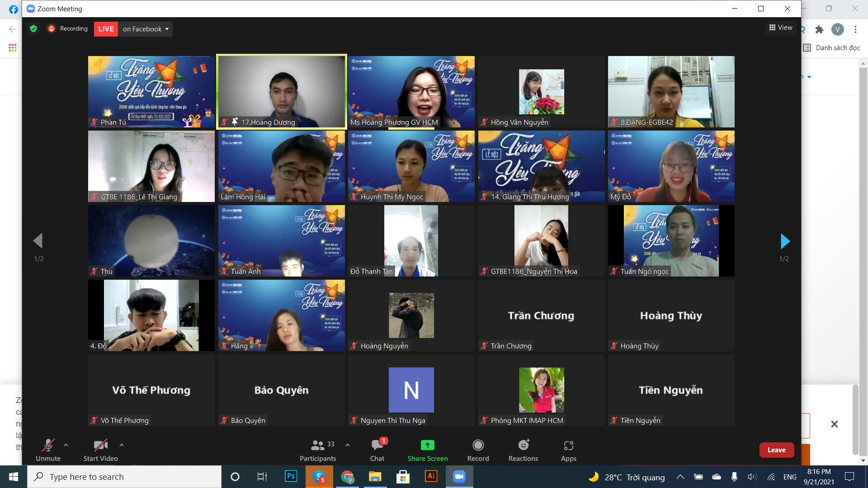This screenshot has width=868, height=488.
Task: Click the green encryption shield icon
Action: coord(33,29)
